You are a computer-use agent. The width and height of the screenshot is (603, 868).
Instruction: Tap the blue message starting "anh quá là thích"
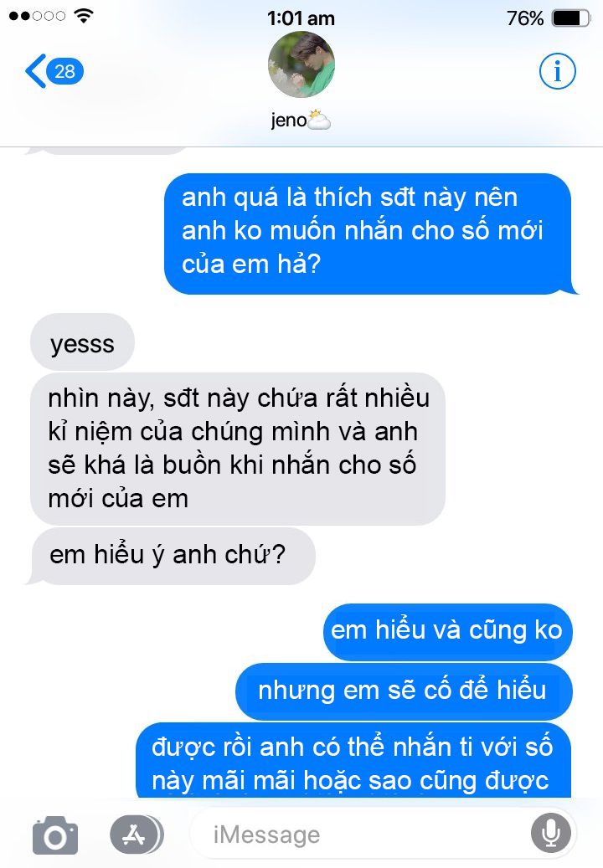pos(370,233)
